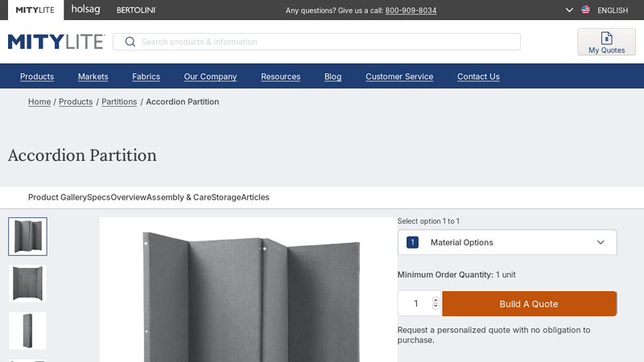Decrease quantity with down stepper arrow
The height and width of the screenshot is (362, 644).
436,306
